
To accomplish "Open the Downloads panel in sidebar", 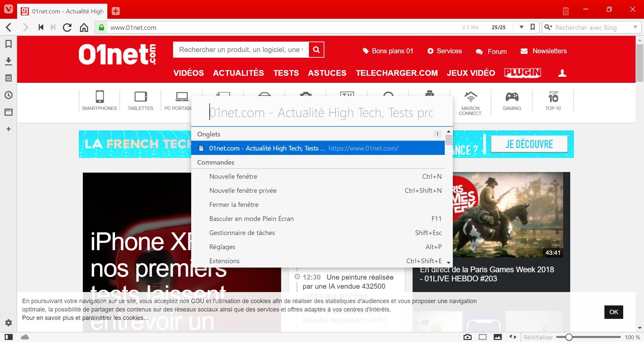I will tap(9, 61).
